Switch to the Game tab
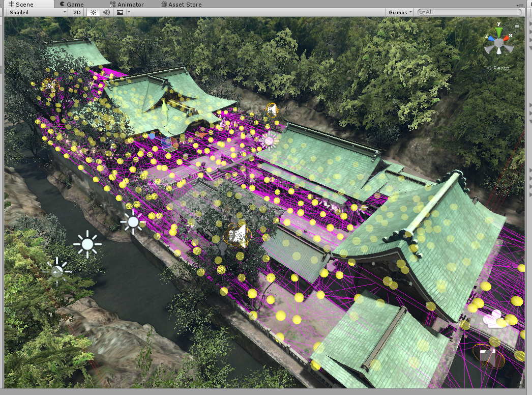532x395 pixels. coord(72,5)
